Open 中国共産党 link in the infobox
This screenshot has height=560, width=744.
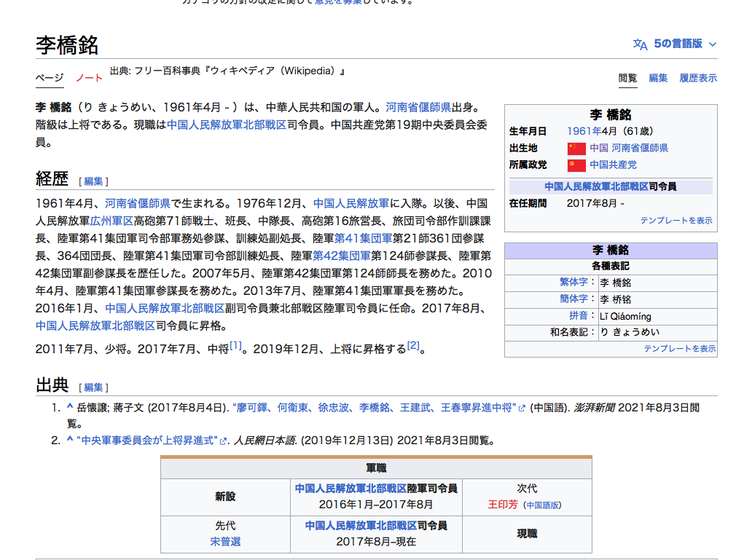(x=613, y=165)
